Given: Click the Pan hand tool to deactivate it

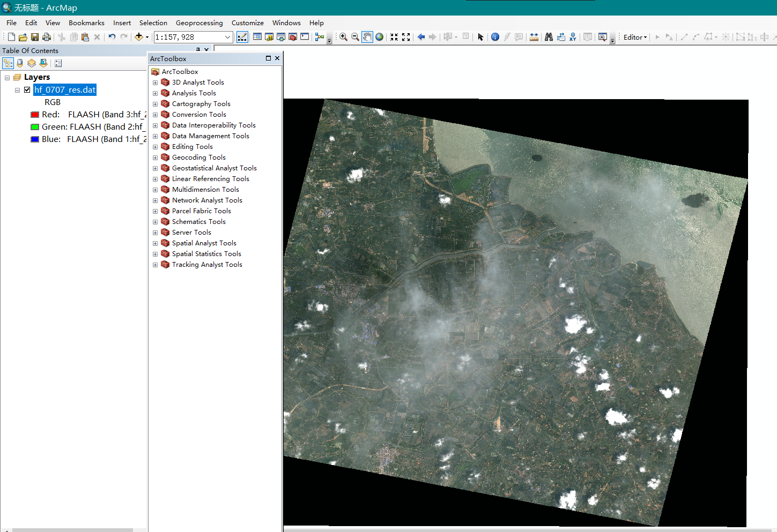Looking at the screenshot, I should tap(367, 37).
